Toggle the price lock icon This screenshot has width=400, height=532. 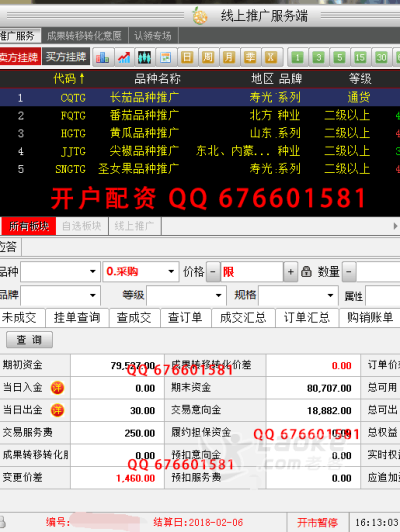tap(306, 271)
